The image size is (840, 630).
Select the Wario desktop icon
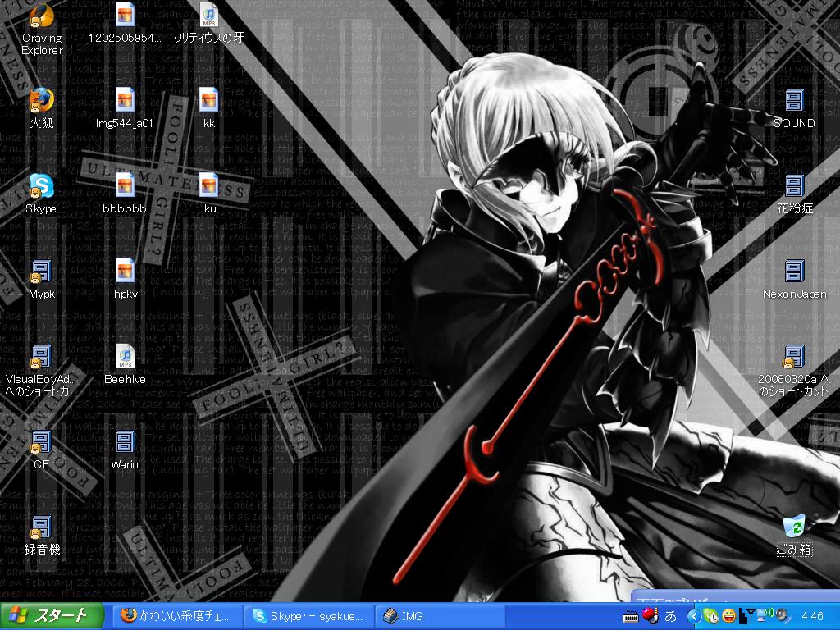[125, 442]
